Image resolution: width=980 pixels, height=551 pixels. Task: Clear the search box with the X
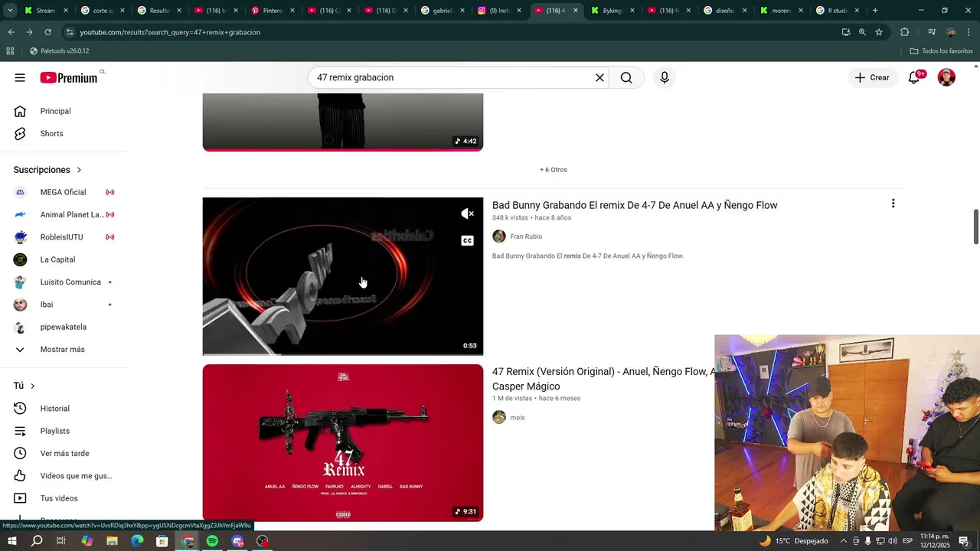pyautogui.click(x=599, y=77)
